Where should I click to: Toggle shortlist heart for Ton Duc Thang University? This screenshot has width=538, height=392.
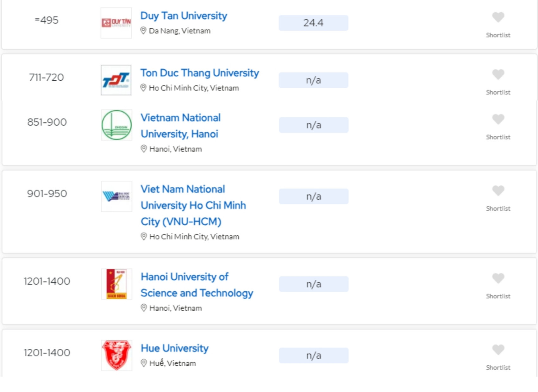(x=498, y=75)
